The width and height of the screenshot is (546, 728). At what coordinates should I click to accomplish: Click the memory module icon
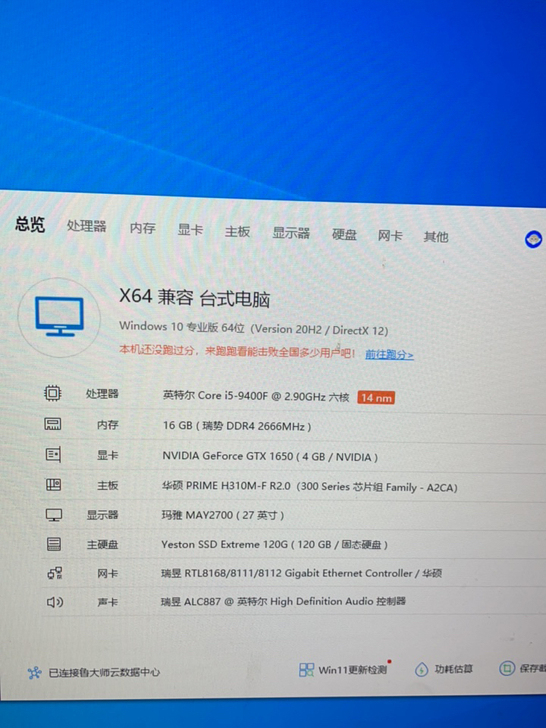(52, 423)
